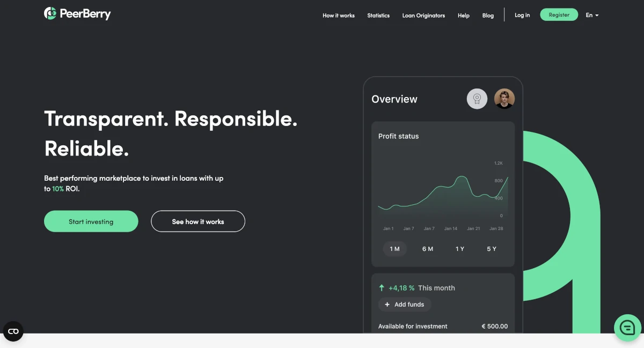Open the cookie settings round icon

13,331
